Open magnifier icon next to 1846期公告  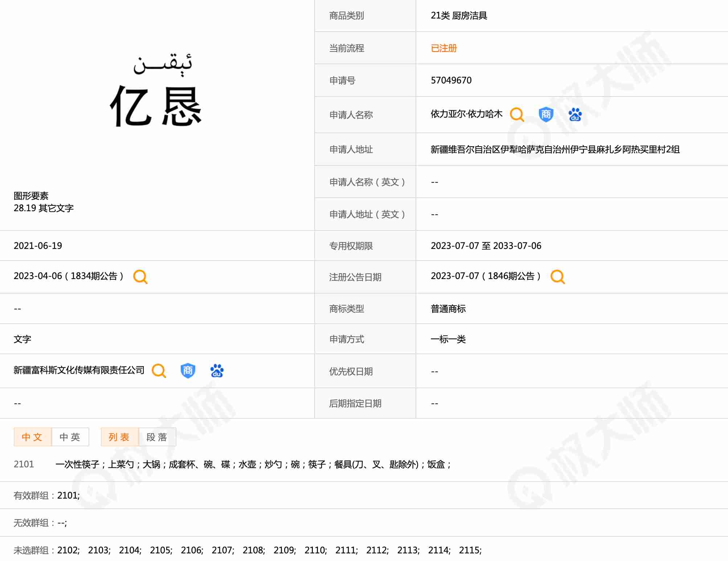click(x=557, y=277)
